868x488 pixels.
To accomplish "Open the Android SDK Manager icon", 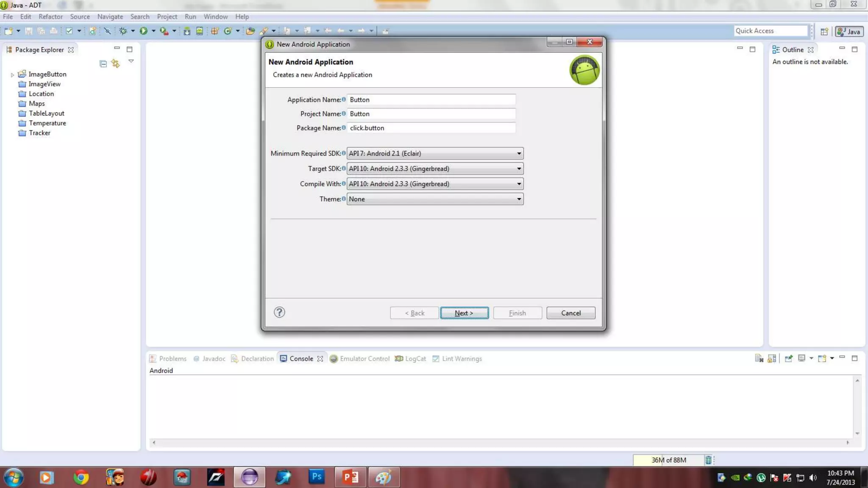I will click(187, 31).
